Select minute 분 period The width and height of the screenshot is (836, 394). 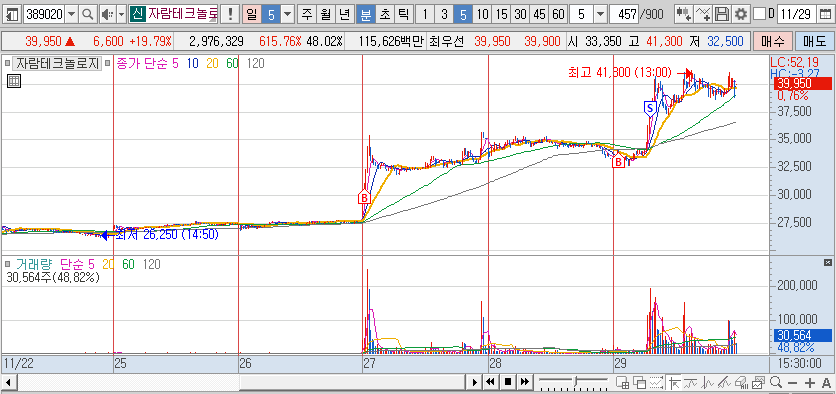coord(365,14)
